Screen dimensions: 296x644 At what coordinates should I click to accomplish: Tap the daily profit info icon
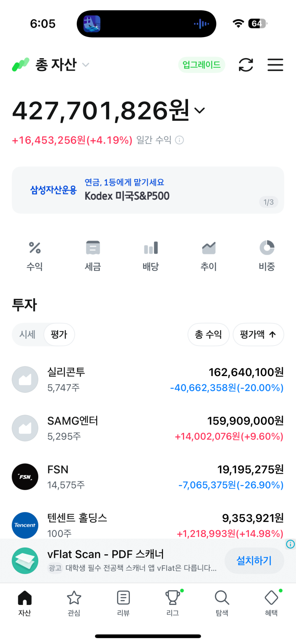click(x=180, y=140)
